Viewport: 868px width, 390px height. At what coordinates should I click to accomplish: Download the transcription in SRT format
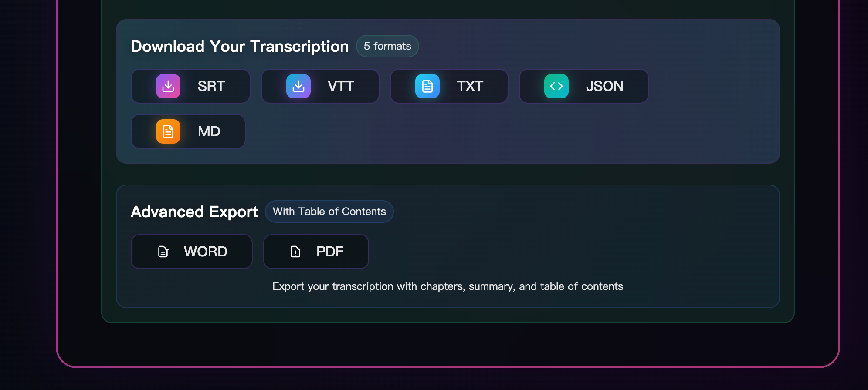[x=190, y=86]
